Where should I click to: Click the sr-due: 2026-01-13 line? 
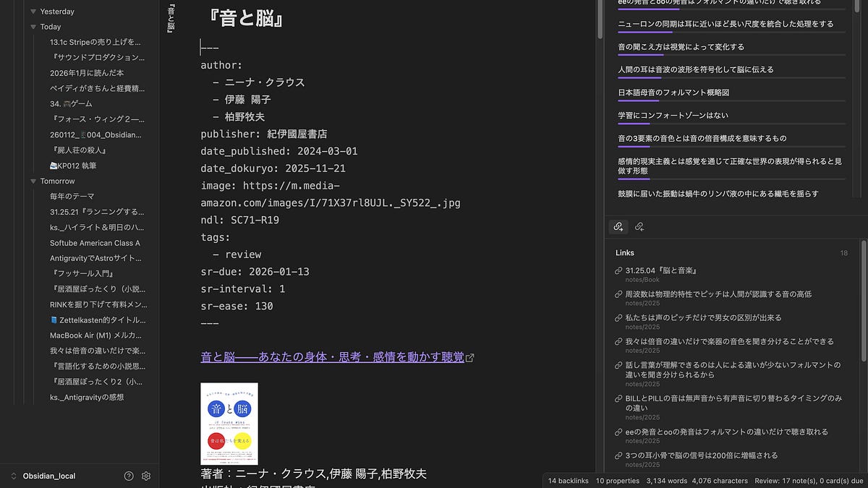pos(255,271)
